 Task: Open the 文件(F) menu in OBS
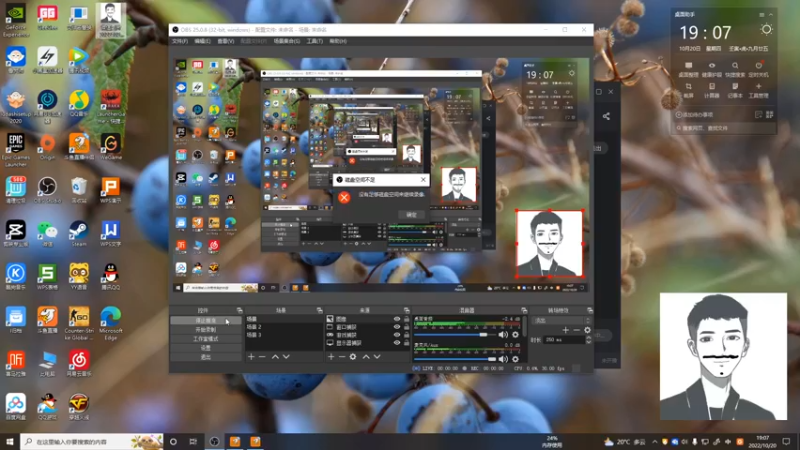pos(180,41)
